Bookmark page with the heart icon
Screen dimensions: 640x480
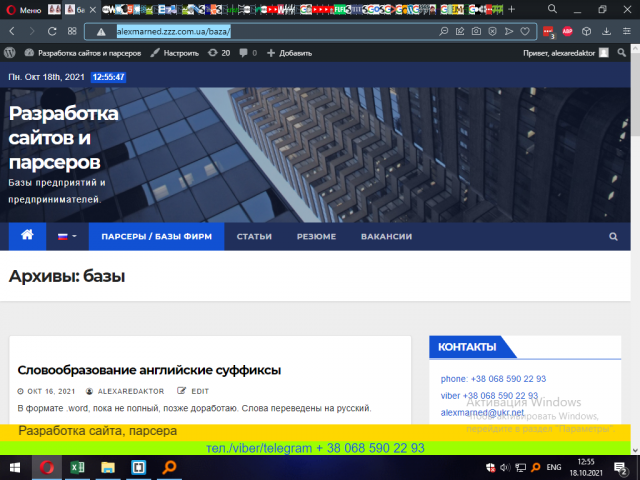pyautogui.click(x=525, y=31)
